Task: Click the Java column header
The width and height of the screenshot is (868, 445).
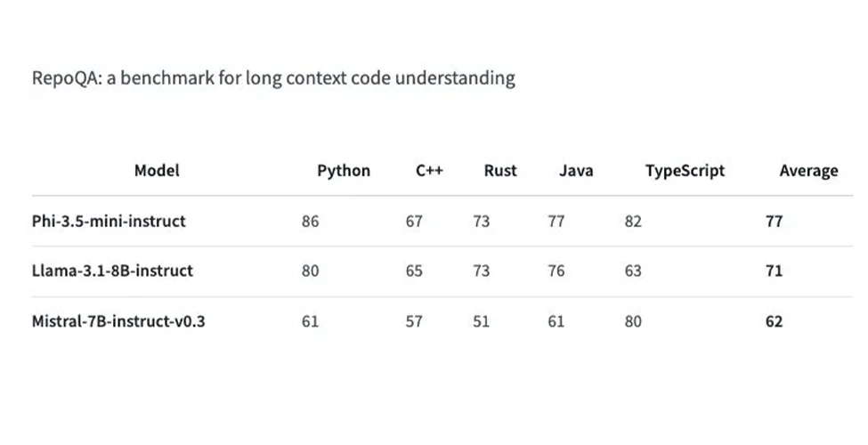Action: [x=576, y=171]
